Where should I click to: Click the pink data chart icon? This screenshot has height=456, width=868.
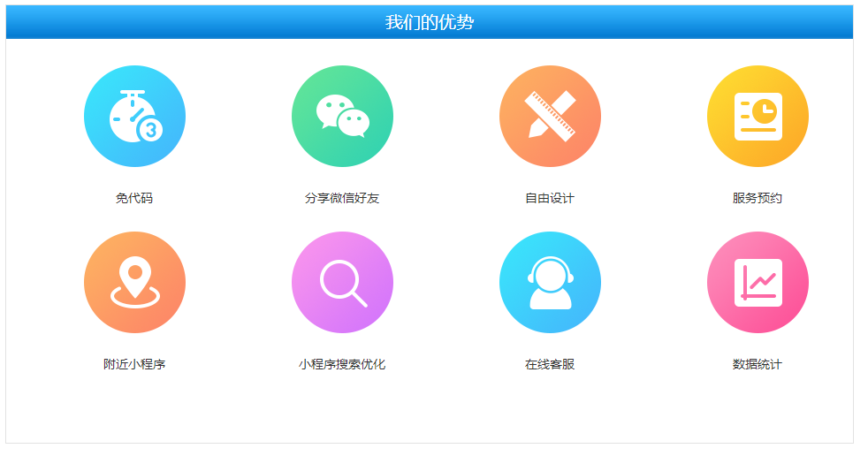click(758, 282)
